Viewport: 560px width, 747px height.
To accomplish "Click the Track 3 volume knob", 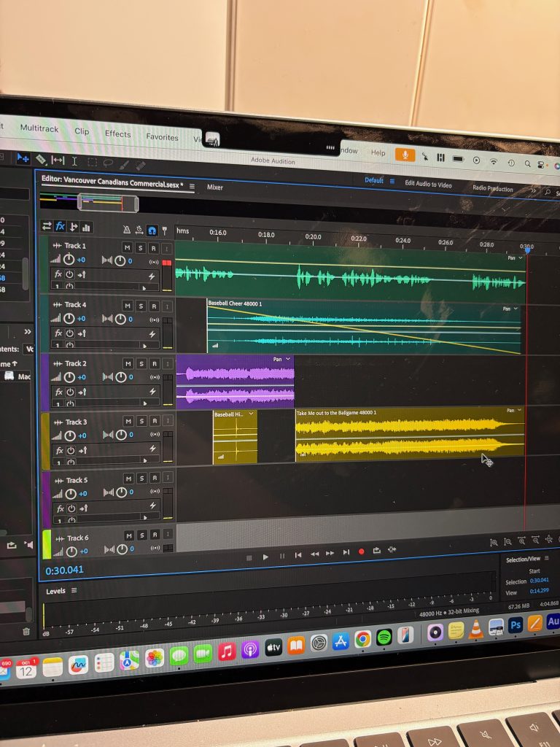I will coord(69,436).
